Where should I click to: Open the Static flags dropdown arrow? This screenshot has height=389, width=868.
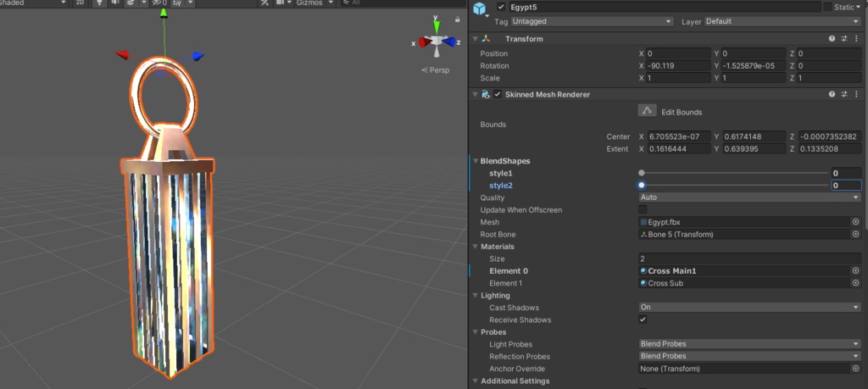click(x=858, y=7)
